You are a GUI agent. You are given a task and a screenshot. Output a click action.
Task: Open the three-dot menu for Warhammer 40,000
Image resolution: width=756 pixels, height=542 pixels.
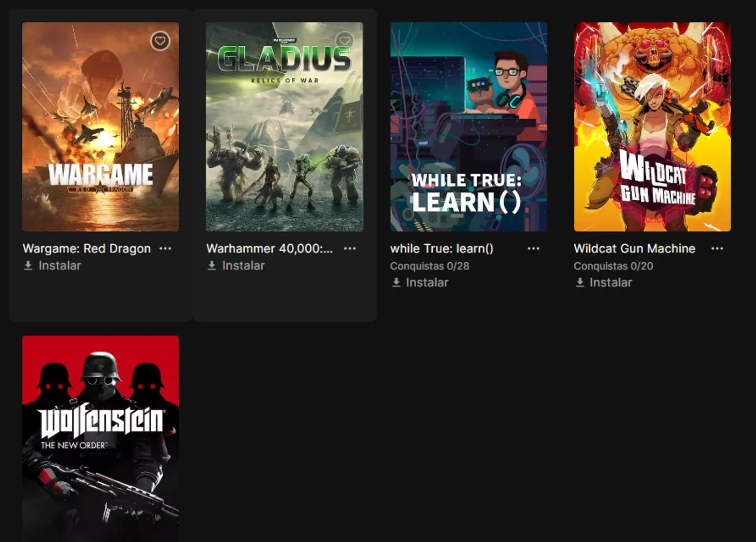pyautogui.click(x=349, y=248)
